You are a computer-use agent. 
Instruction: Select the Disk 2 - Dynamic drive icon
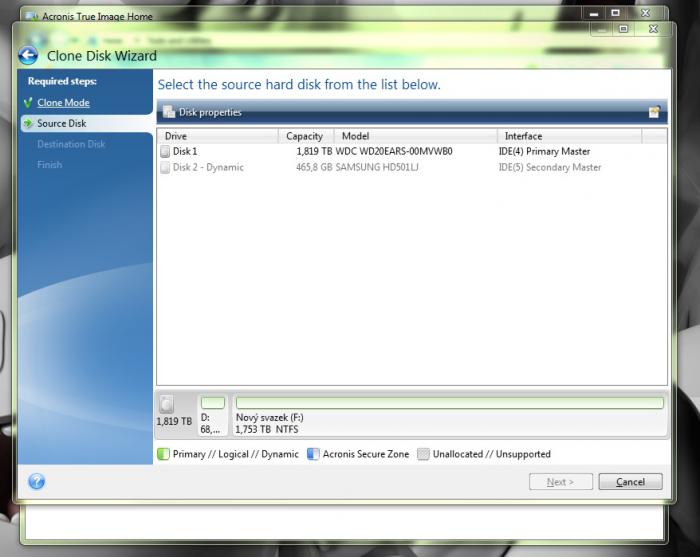(166, 168)
